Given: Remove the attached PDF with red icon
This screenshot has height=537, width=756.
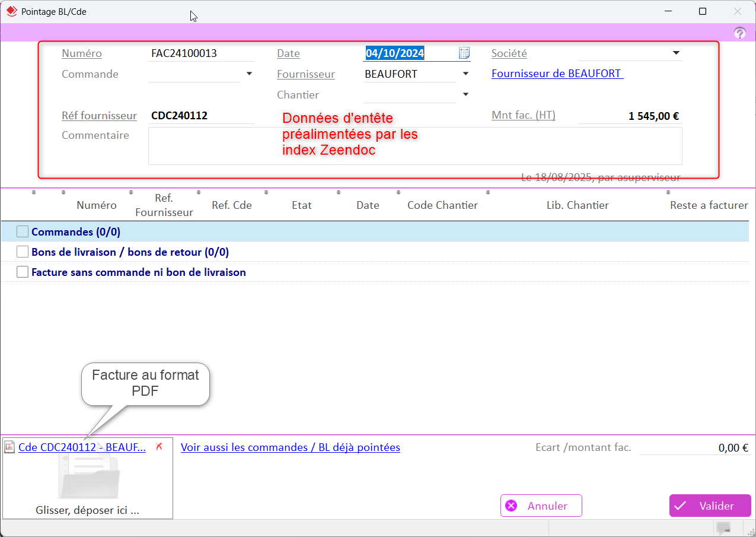Looking at the screenshot, I should pos(158,447).
